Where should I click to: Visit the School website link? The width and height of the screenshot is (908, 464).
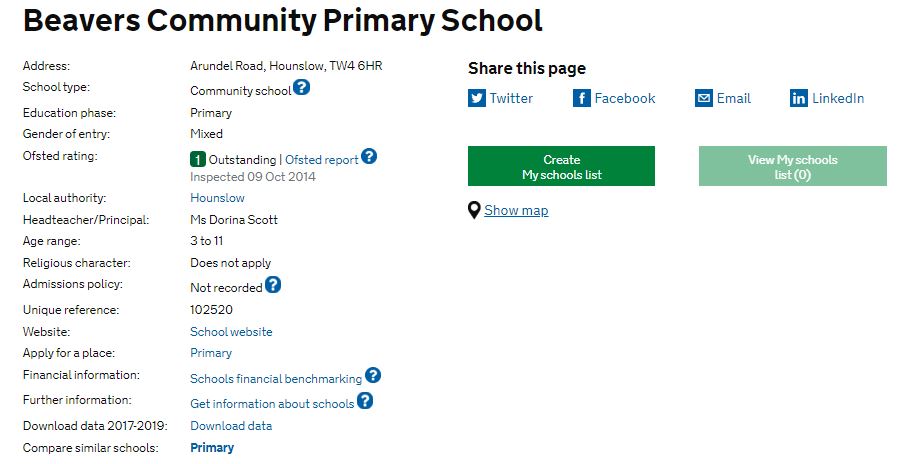[x=231, y=332]
